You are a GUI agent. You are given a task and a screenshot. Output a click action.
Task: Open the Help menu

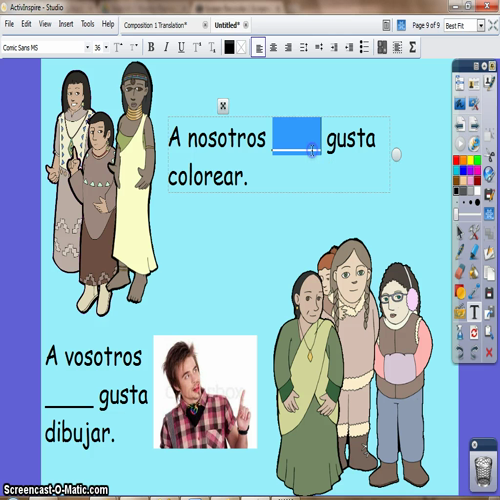coord(108,24)
